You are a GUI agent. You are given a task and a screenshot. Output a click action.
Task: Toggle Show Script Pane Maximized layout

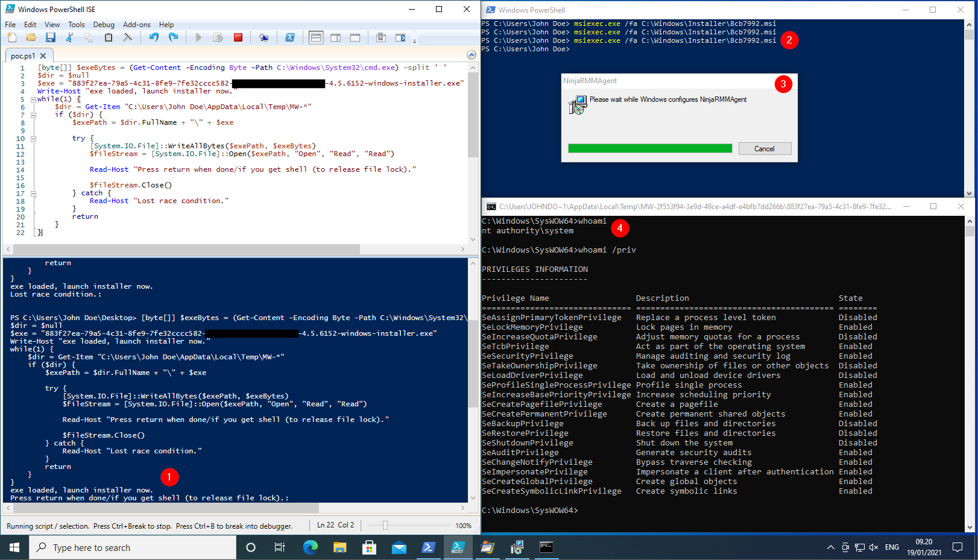point(355,37)
